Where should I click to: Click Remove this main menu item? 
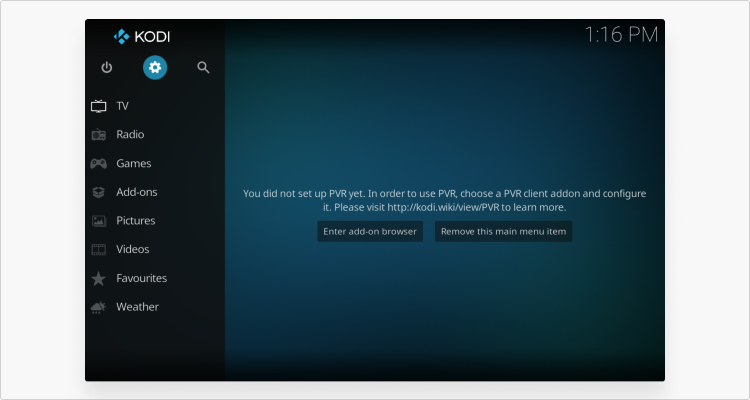503,231
